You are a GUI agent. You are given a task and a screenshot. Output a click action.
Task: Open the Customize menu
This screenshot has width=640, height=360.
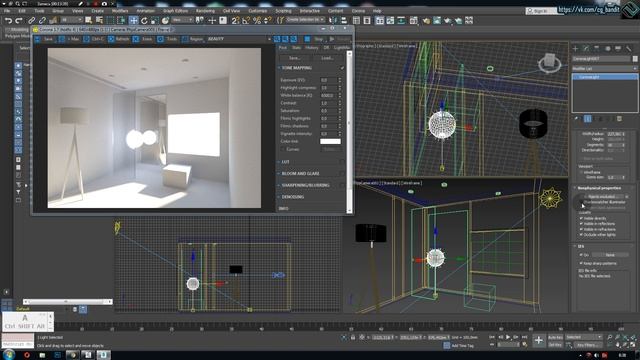pyautogui.click(x=258, y=11)
